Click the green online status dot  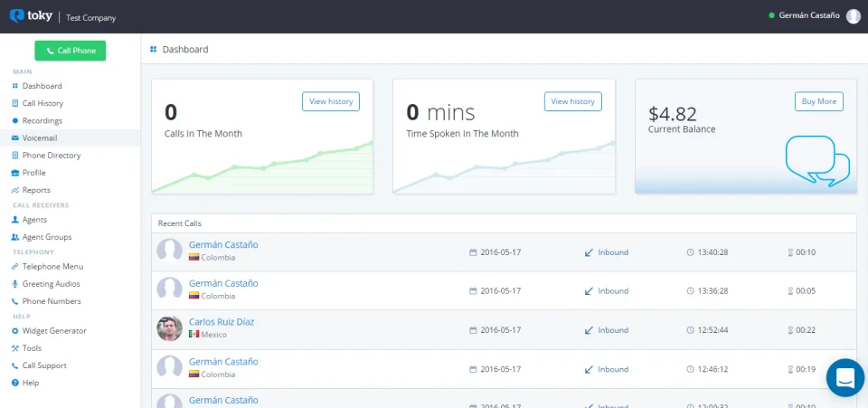pyautogui.click(x=771, y=15)
